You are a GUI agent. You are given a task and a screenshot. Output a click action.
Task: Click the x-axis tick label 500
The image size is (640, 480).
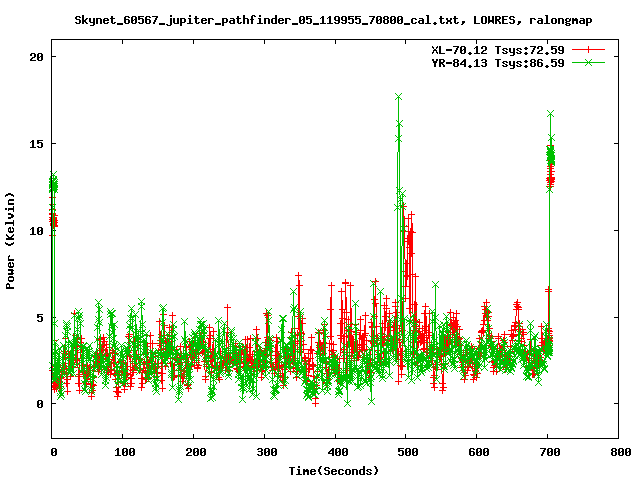click(x=407, y=452)
